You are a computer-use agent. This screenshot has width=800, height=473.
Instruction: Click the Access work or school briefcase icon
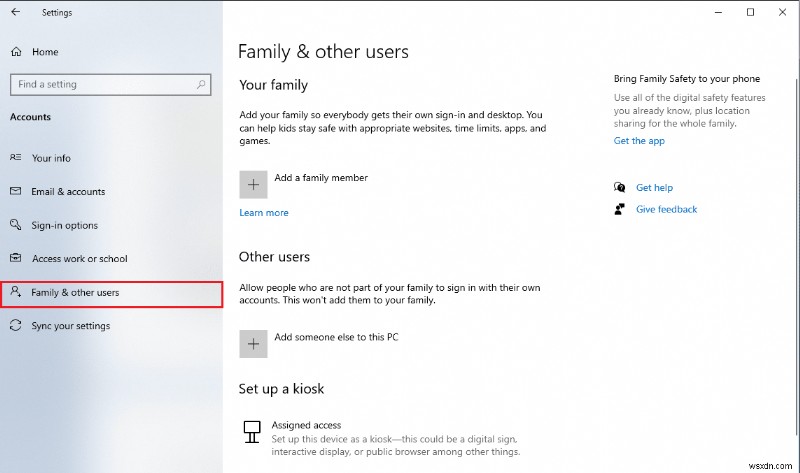tap(15, 259)
